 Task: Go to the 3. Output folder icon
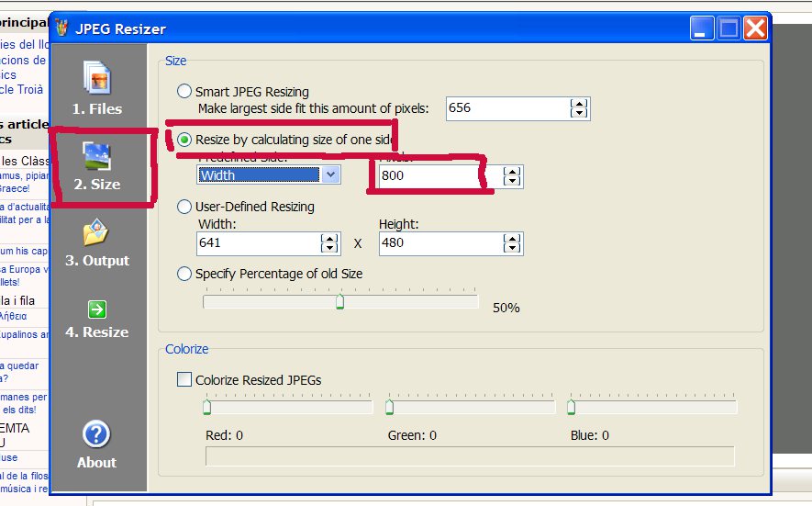[x=96, y=231]
